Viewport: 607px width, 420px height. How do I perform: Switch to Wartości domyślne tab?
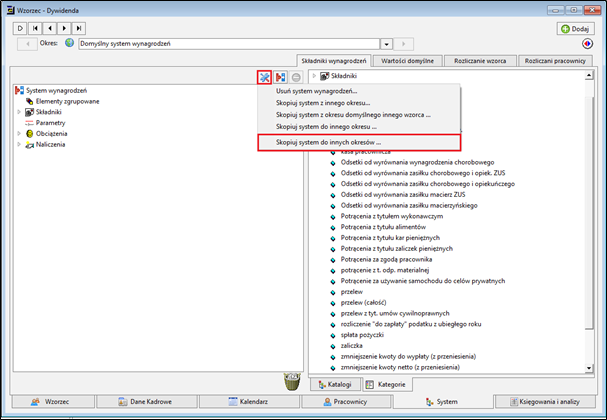tap(407, 61)
